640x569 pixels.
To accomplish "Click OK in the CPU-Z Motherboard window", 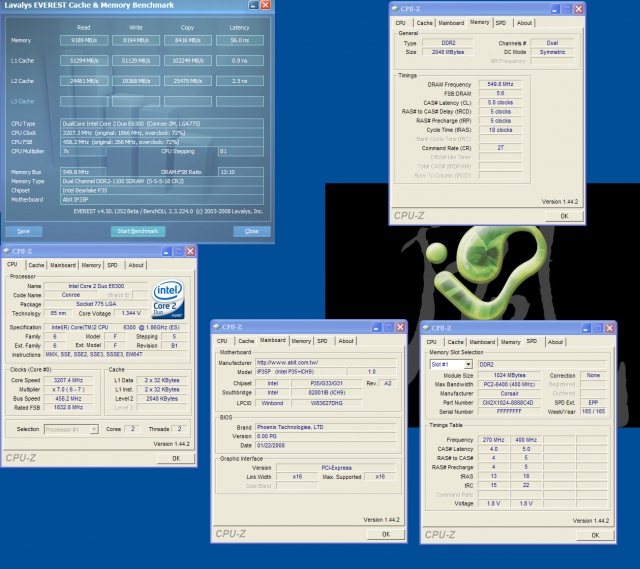I will pos(386,534).
